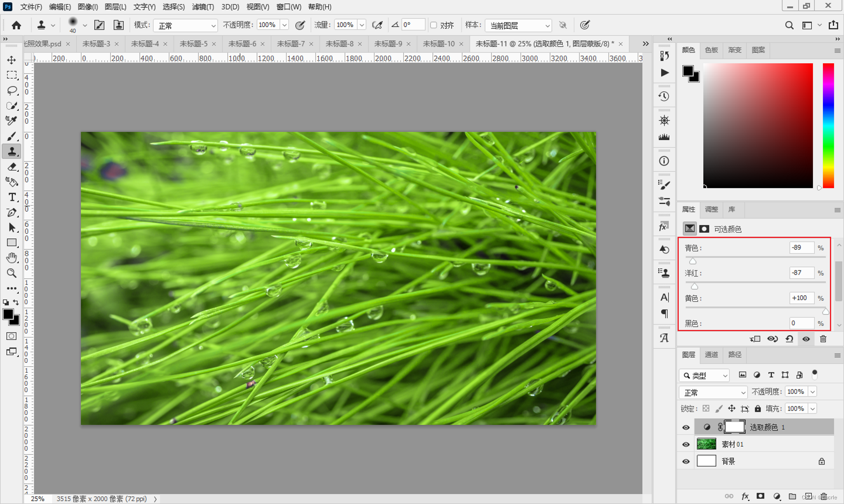Open the brush settings panel toggle
844x504 pixels.
[99, 25]
